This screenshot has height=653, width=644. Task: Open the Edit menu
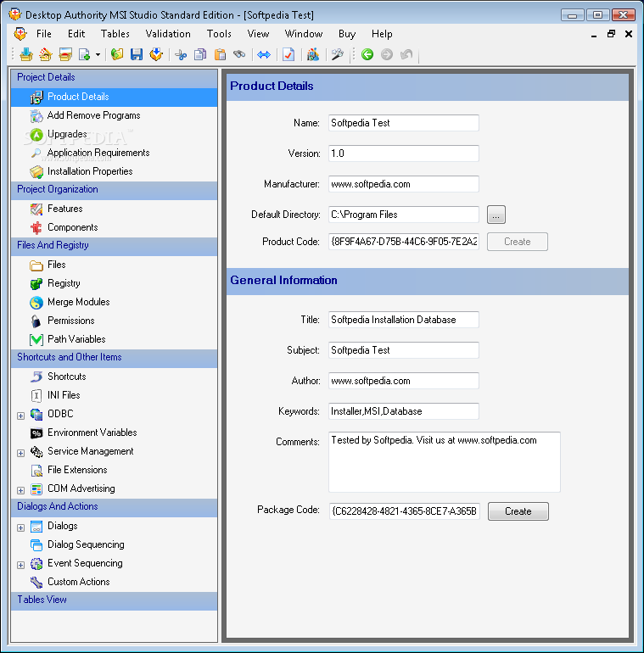76,34
